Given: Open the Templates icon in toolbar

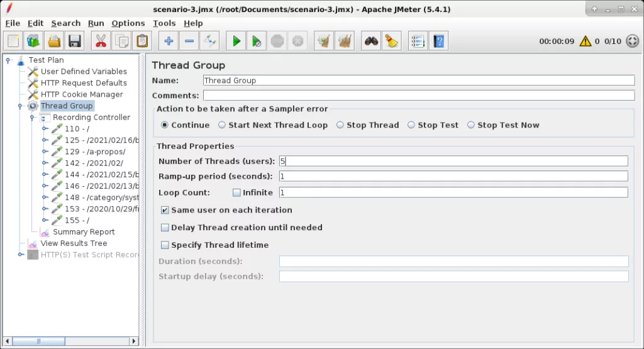Looking at the screenshot, I should pyautogui.click(x=33, y=41).
